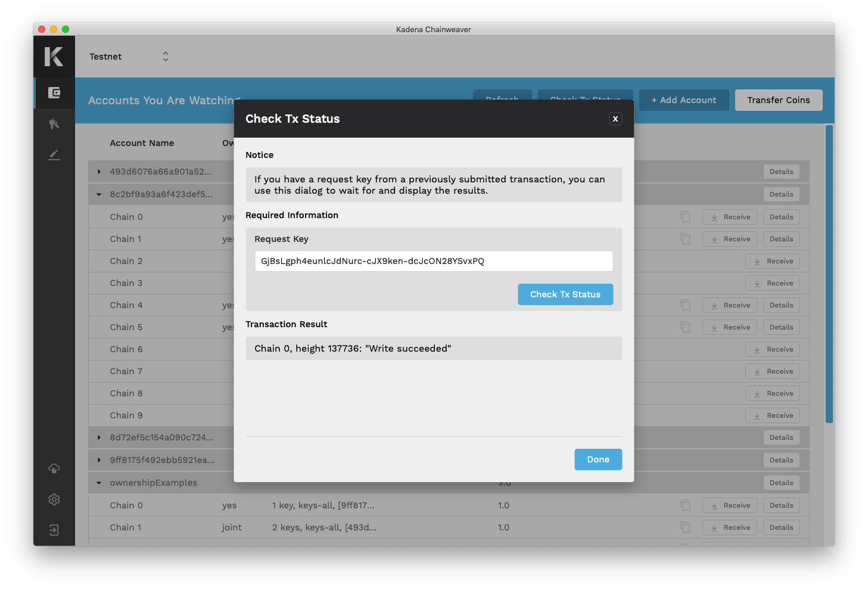Collapse the 8c2bf9a93a6f423def5 account row
This screenshot has width=868, height=590.
click(99, 194)
